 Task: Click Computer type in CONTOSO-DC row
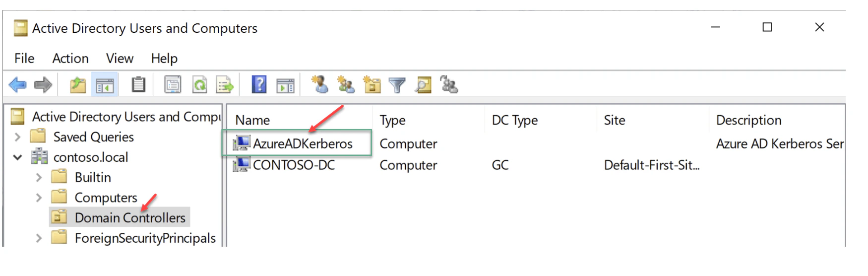408,165
